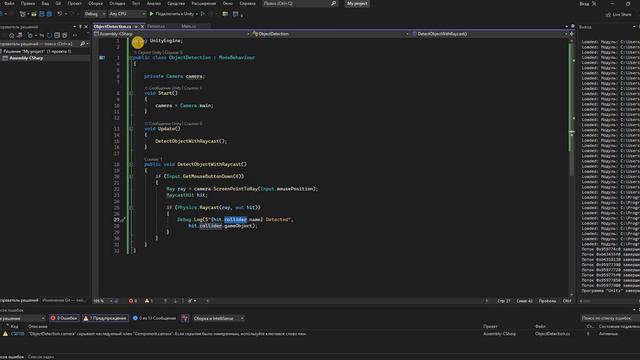Switch to the Person.cs tab
Image resolution: width=640 pixels, height=360 pixels.
pyautogui.click(x=156, y=27)
